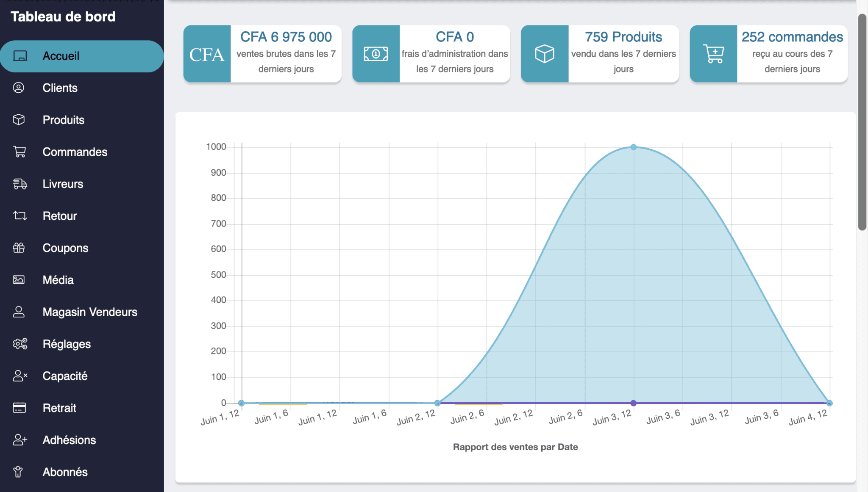This screenshot has width=868, height=492.
Task: Click the 252 commandes link
Action: click(792, 37)
